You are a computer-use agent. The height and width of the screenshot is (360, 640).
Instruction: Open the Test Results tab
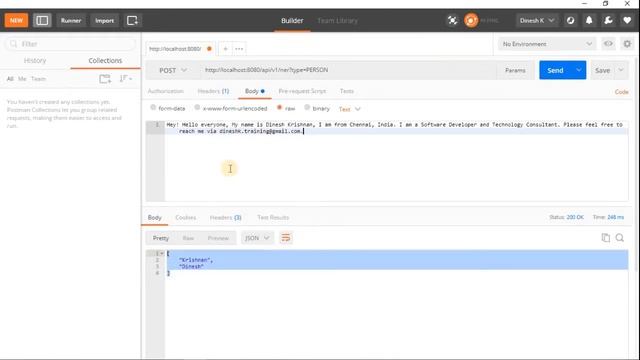[273, 218]
